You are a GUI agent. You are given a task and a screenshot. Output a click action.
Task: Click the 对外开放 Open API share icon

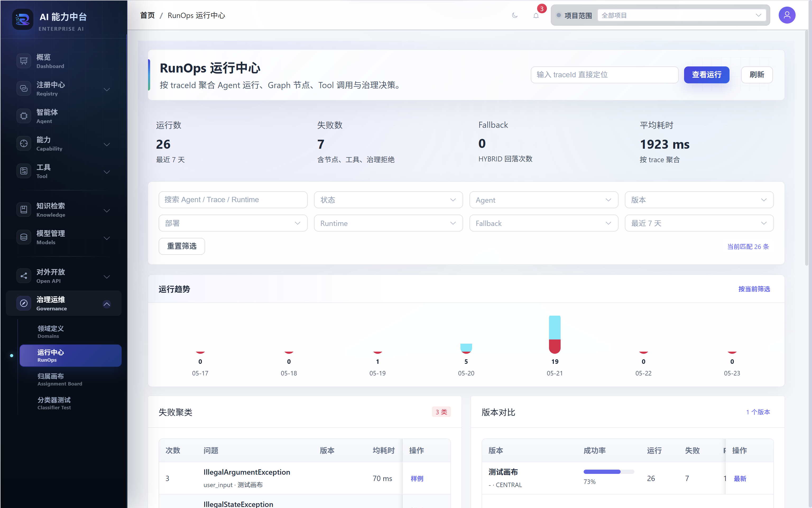pos(24,276)
